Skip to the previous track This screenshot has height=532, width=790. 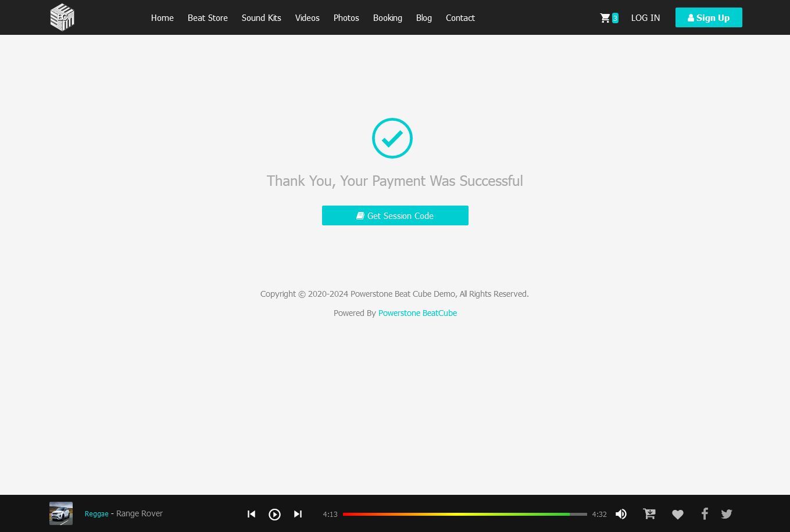click(251, 514)
